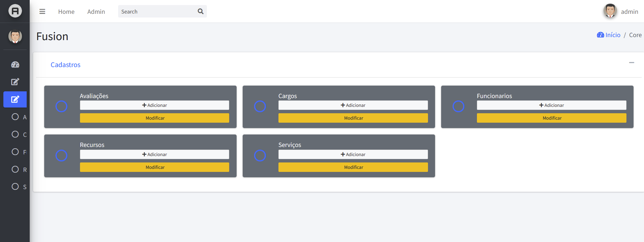
Task: Toggle the hamburger sidebar menu
Action: (42, 11)
